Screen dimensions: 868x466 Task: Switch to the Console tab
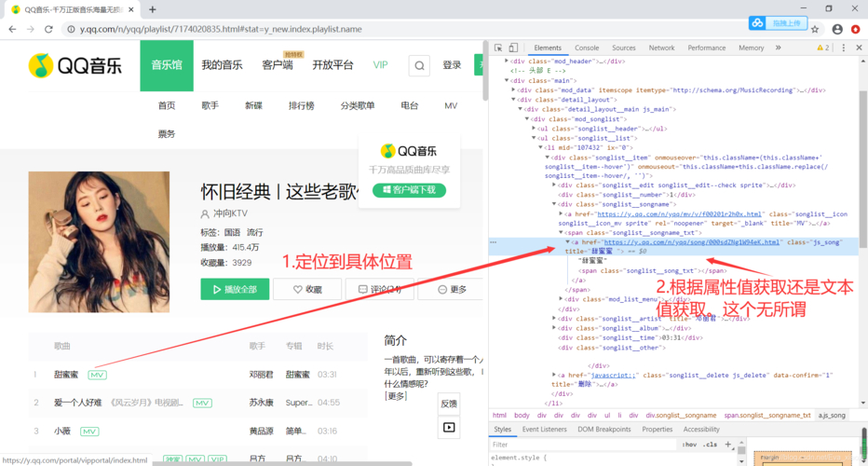pos(587,48)
